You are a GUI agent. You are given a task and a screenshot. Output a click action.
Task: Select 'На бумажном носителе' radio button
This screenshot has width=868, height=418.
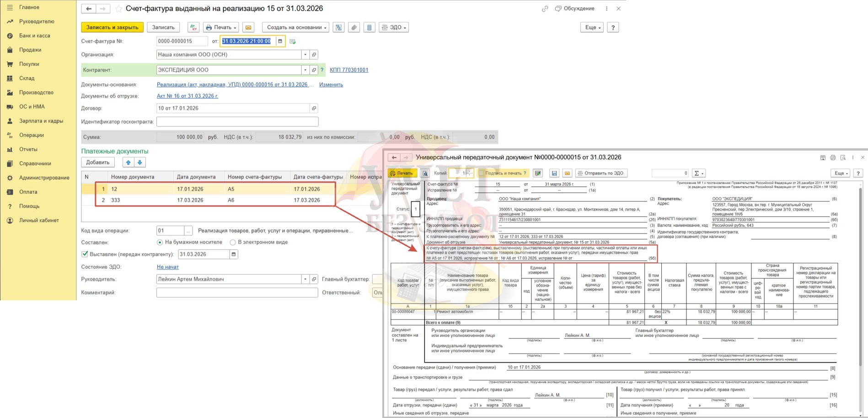click(x=160, y=242)
